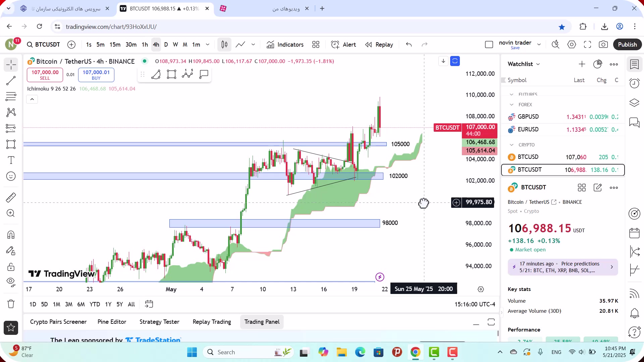The width and height of the screenshot is (644, 362).
Task: Open the Alerts panel clock icon
Action: pyautogui.click(x=634, y=83)
